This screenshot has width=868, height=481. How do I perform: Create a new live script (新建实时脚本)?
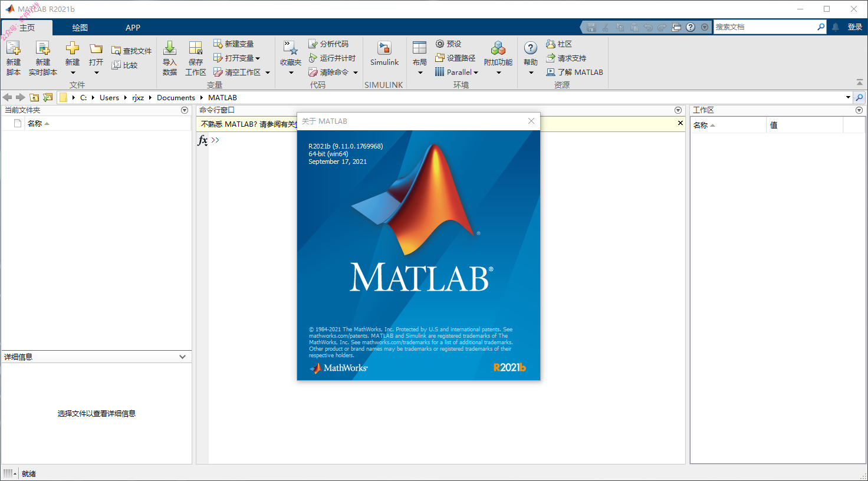click(x=42, y=58)
